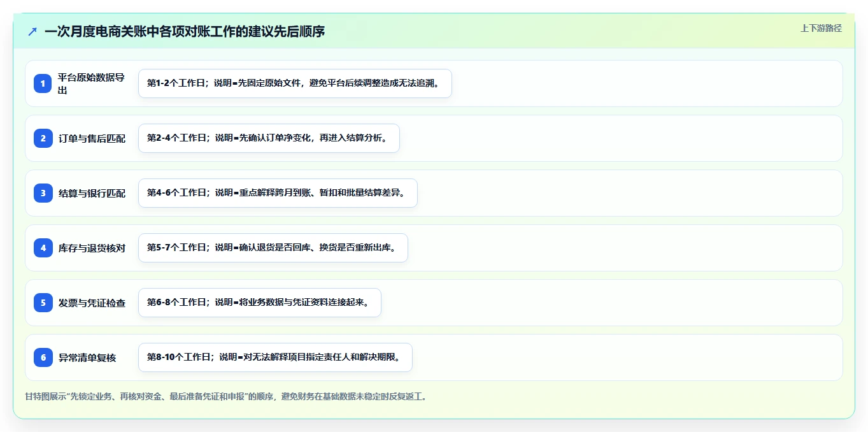Screen dimensions: 868x432
Task: Click the number 6 step badge
Action: (43, 357)
